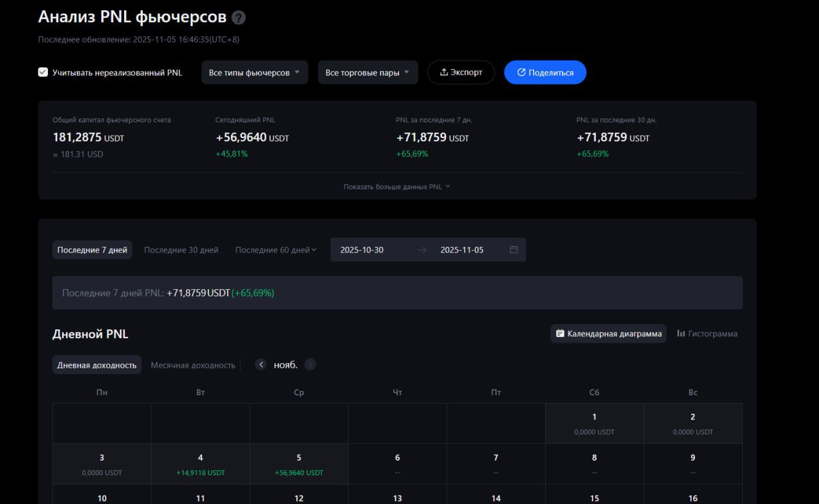Click end date field 2025-11-05
Screen dimensions: 819x504
click(x=462, y=249)
